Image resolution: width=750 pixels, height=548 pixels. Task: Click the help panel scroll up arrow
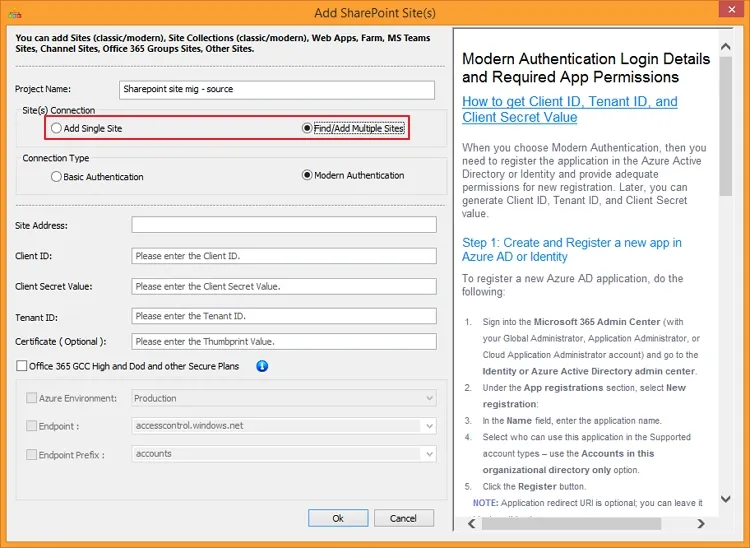pos(726,36)
